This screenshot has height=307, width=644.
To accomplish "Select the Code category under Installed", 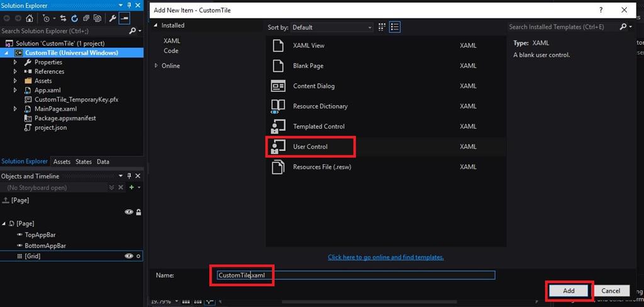I will point(171,51).
